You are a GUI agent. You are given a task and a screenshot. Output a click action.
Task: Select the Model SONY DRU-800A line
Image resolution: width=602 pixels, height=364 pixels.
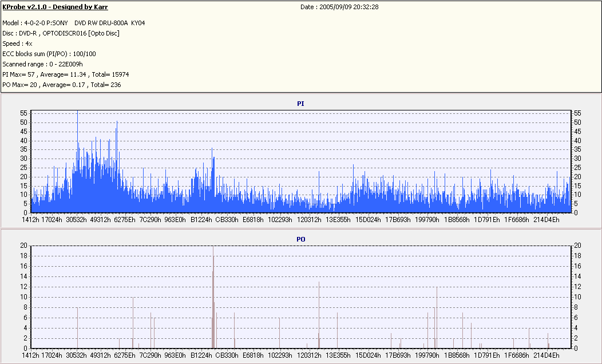coord(74,23)
